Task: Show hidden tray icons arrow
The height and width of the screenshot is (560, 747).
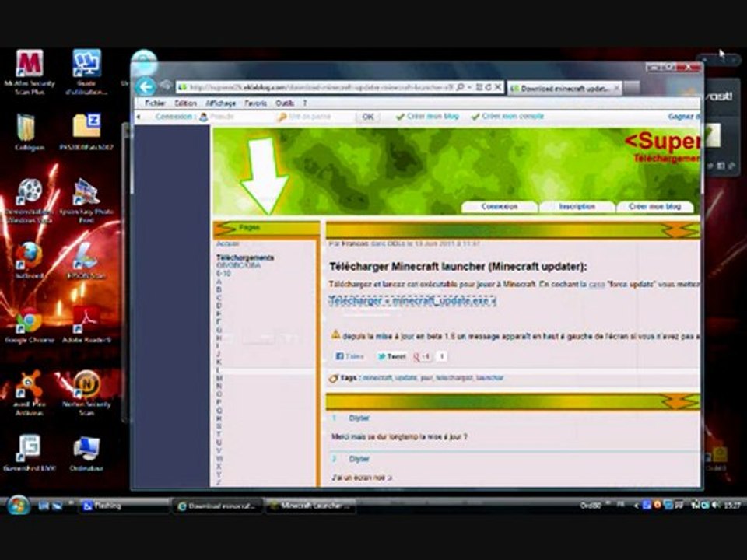Action: click(x=635, y=506)
